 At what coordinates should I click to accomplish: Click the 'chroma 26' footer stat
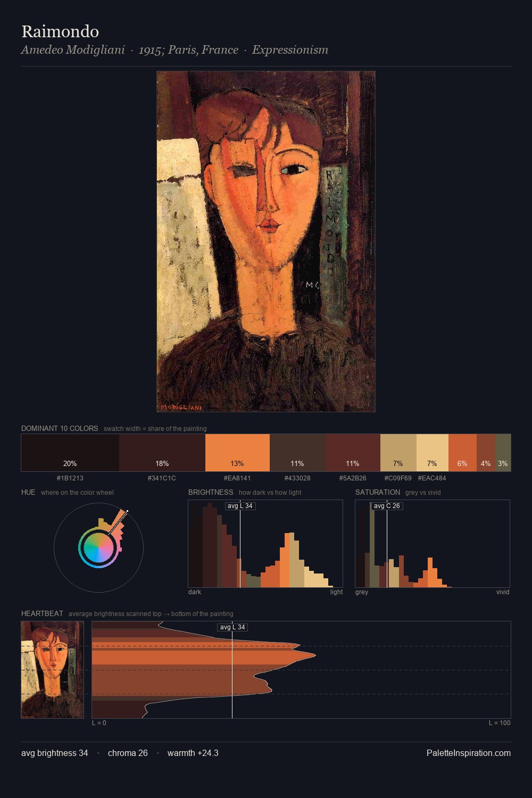pyautogui.click(x=128, y=753)
